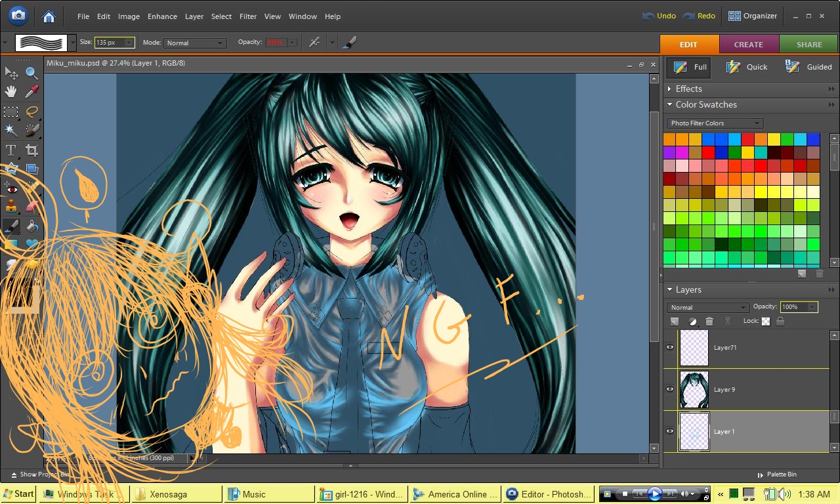Open the Filter menu
This screenshot has height=504, width=840.
click(248, 16)
